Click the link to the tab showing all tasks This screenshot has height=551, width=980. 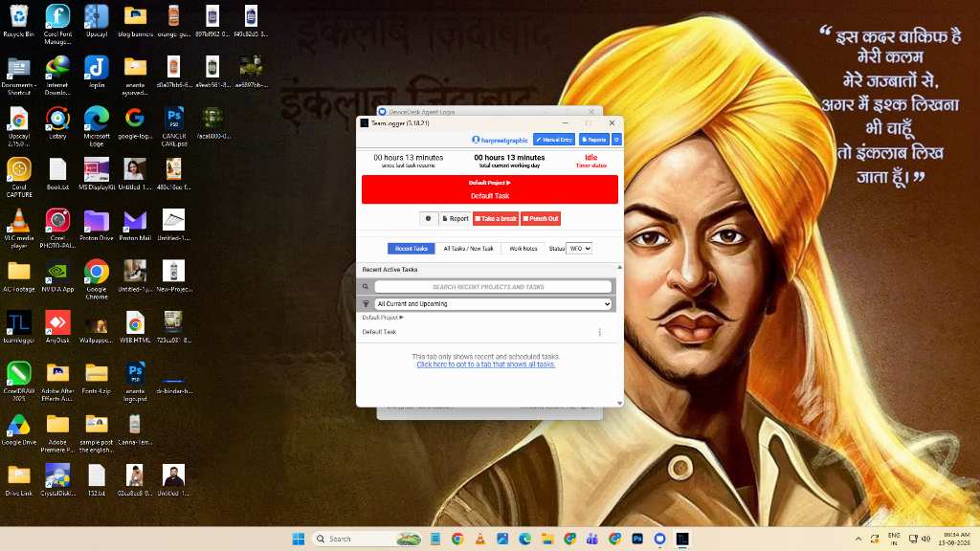[485, 364]
